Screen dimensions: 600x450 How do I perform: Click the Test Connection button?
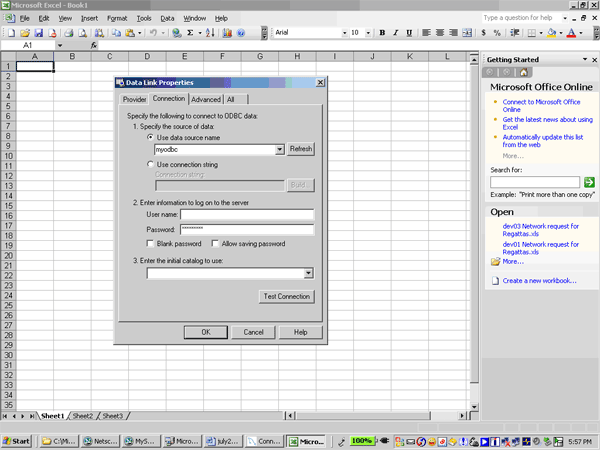point(287,297)
